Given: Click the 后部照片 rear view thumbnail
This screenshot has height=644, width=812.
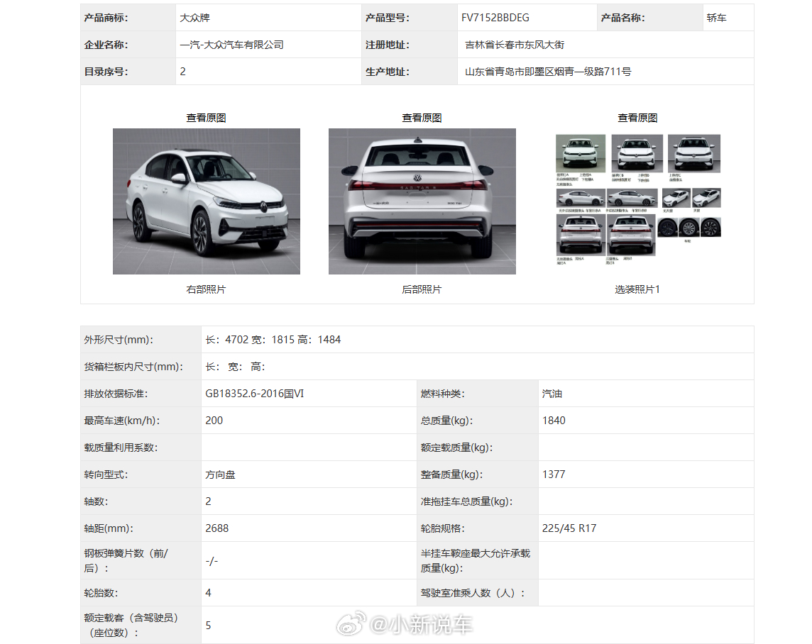Looking at the screenshot, I should [422, 201].
